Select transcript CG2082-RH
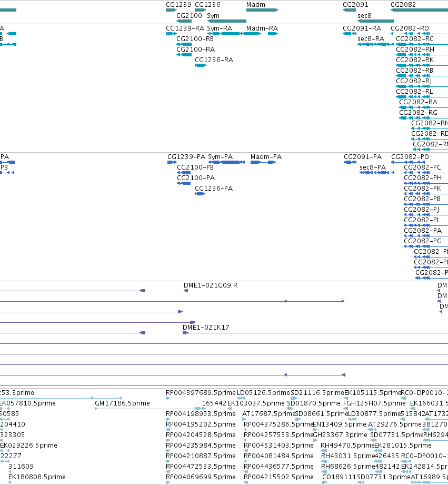The width and height of the screenshot is (448, 485). (x=422, y=55)
